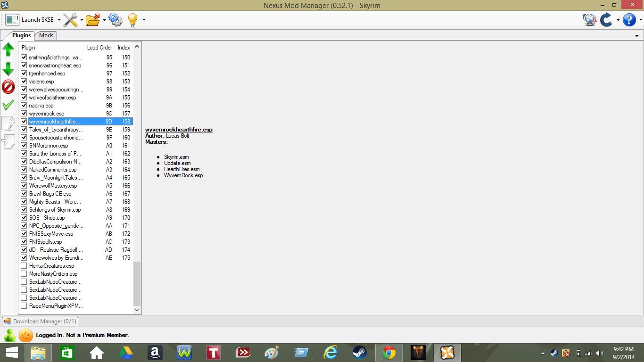This screenshot has width=644, height=362.
Task: Open the Windows Start button
Action: click(11, 353)
